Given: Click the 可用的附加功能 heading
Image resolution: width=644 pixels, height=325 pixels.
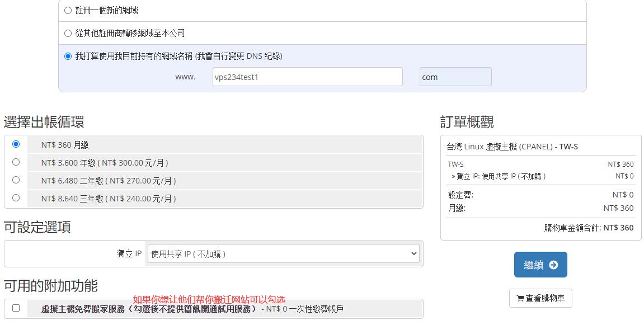Looking at the screenshot, I should click(x=51, y=285).
